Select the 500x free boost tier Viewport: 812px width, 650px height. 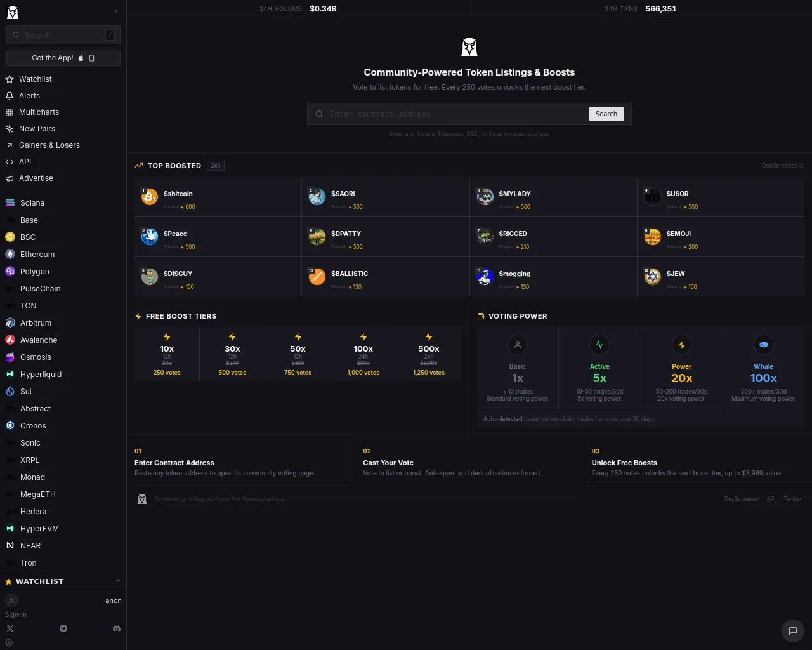pyautogui.click(x=428, y=354)
